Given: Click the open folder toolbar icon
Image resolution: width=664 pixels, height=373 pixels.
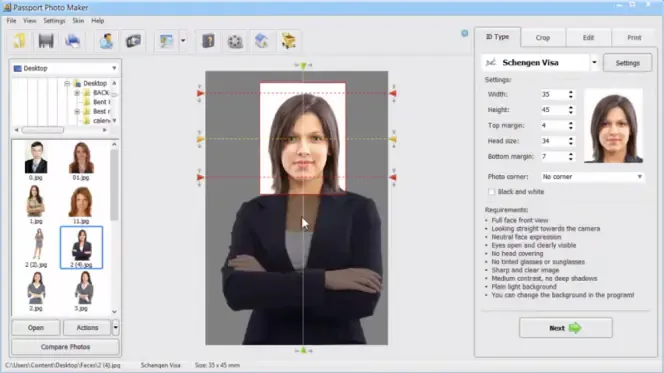Looking at the screenshot, I should [x=19, y=41].
